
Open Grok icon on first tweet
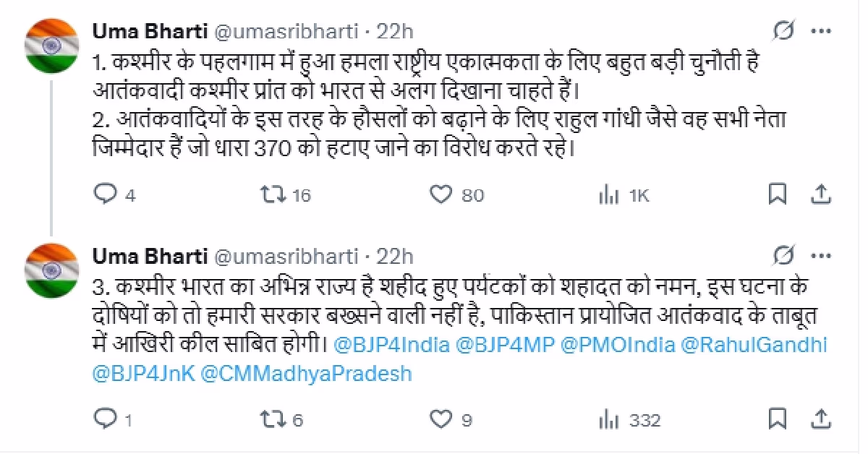coord(783,31)
